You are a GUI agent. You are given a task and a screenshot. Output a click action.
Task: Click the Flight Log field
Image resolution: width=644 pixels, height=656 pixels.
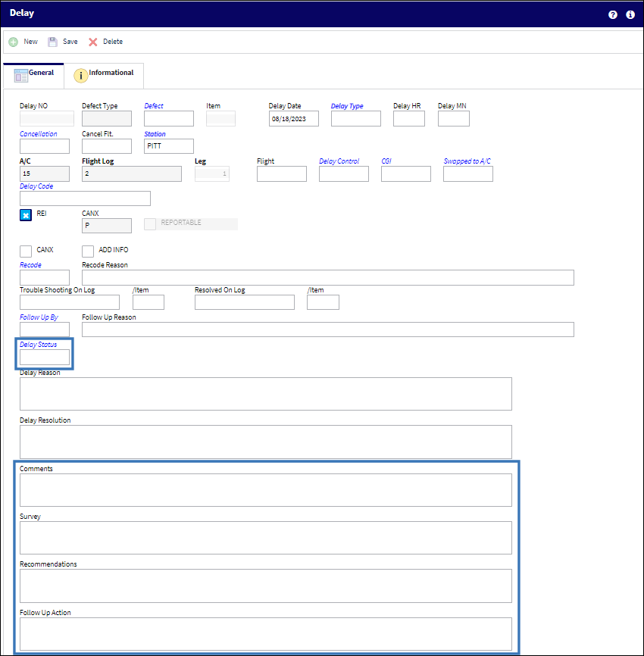[132, 173]
